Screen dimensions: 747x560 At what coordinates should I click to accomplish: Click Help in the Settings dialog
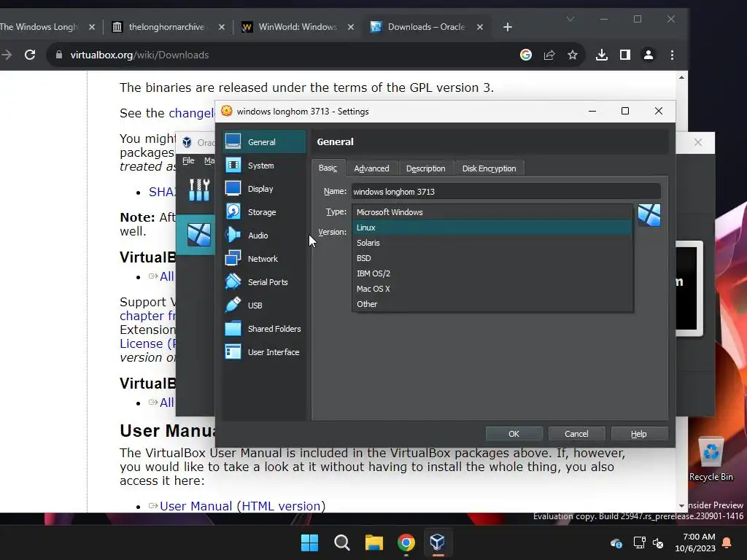pyautogui.click(x=639, y=434)
